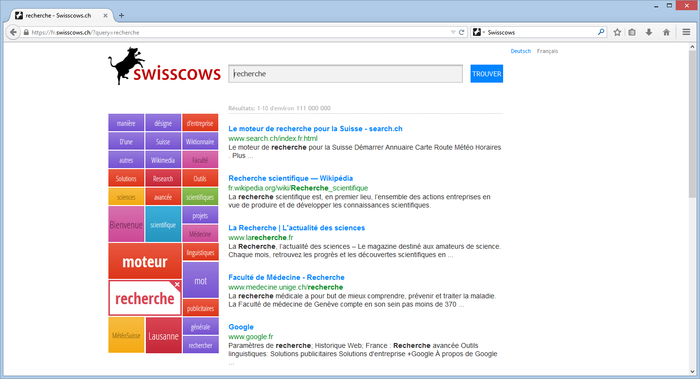Select the Wikimedia keyword tile
The height and width of the screenshot is (379, 700).
pos(163,159)
